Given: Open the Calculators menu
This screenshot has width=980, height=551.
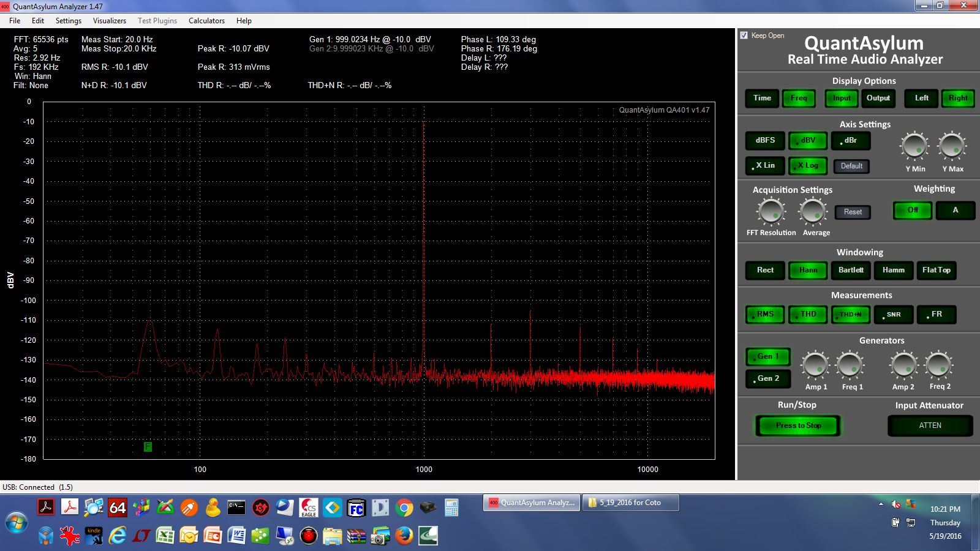Looking at the screenshot, I should [x=206, y=21].
